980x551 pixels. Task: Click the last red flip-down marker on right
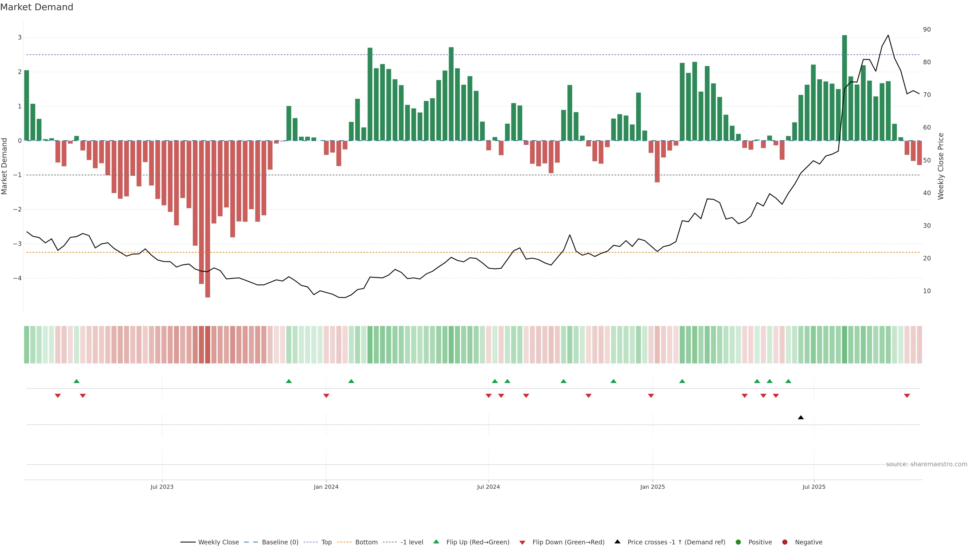pos(906,396)
